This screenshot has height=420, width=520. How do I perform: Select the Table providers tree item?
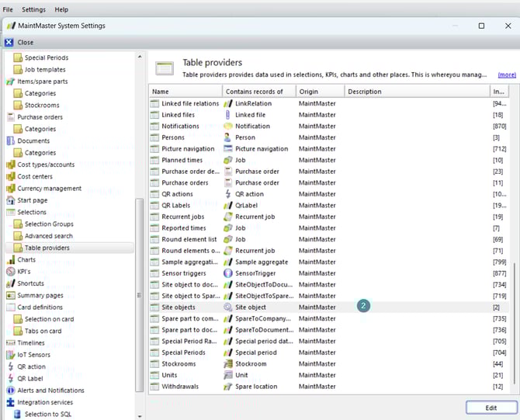pos(47,248)
